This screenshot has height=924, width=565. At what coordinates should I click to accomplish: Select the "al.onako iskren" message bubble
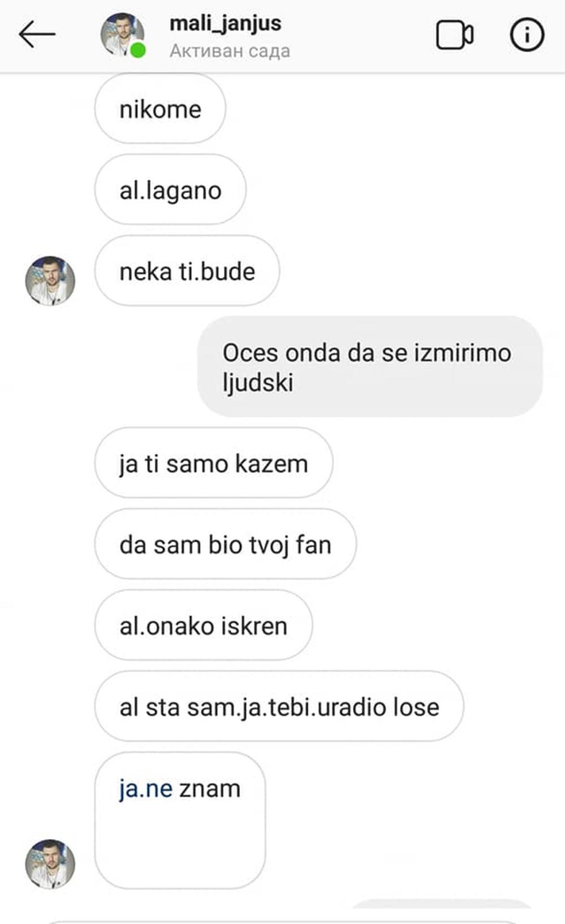pos(203,626)
